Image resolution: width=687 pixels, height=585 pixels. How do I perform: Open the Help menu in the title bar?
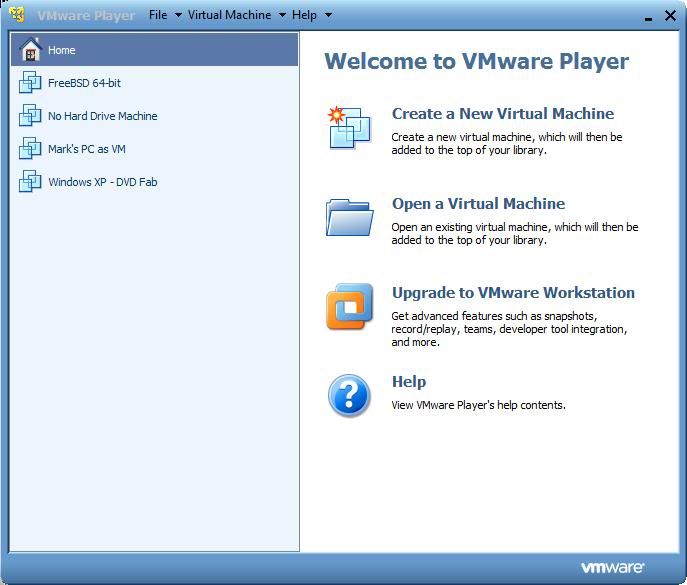click(x=304, y=15)
